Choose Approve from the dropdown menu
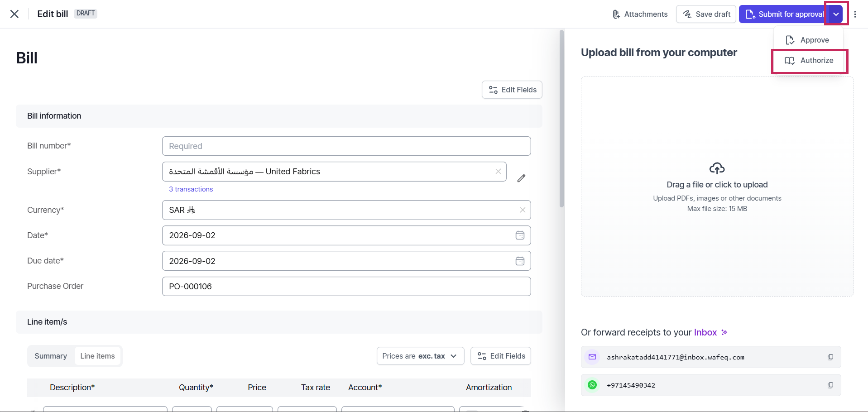This screenshot has width=868, height=412. 808,40
